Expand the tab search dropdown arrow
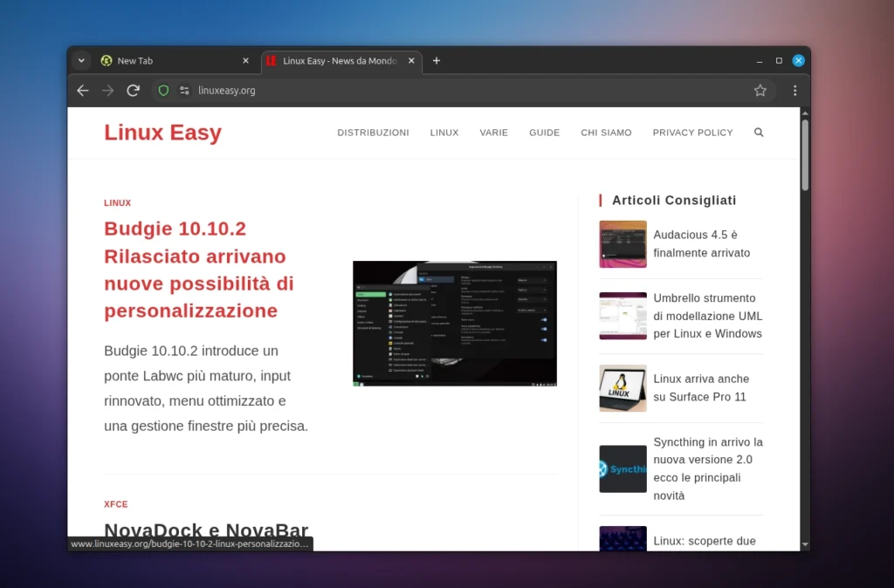The image size is (894, 588). [x=81, y=61]
